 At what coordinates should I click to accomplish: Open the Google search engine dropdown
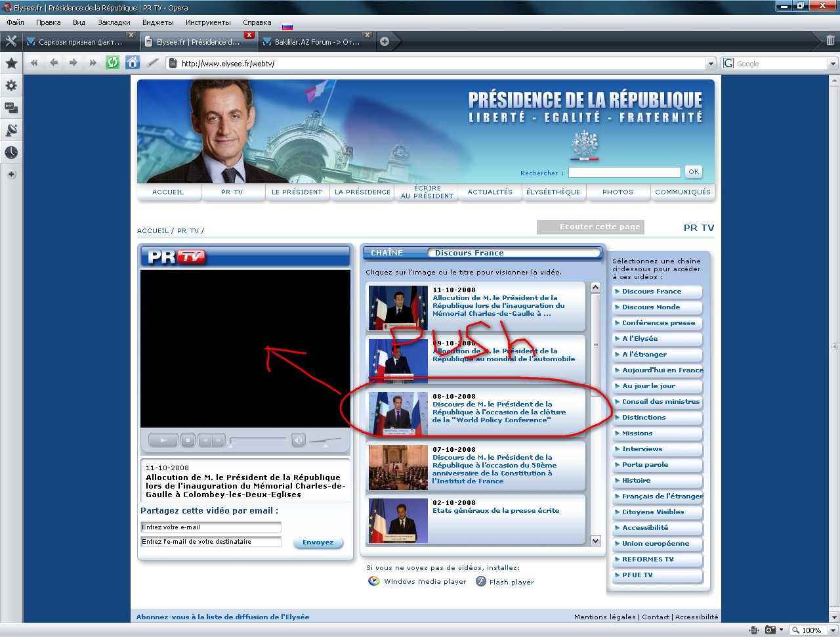(833, 64)
